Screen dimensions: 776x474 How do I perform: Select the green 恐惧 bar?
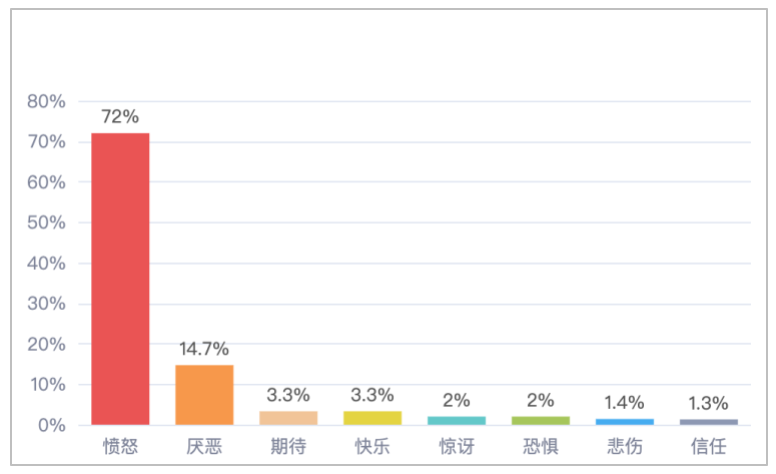(540, 421)
